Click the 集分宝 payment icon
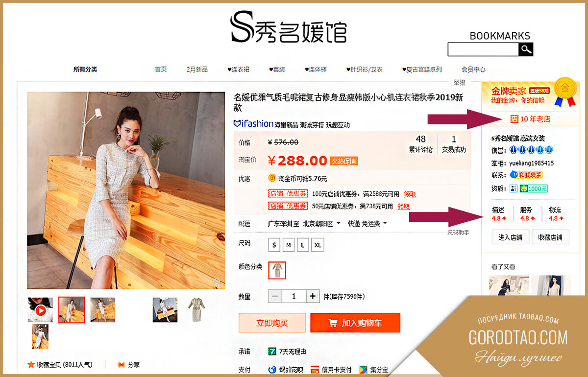Viewport: 588px width, 377px height. (363, 370)
